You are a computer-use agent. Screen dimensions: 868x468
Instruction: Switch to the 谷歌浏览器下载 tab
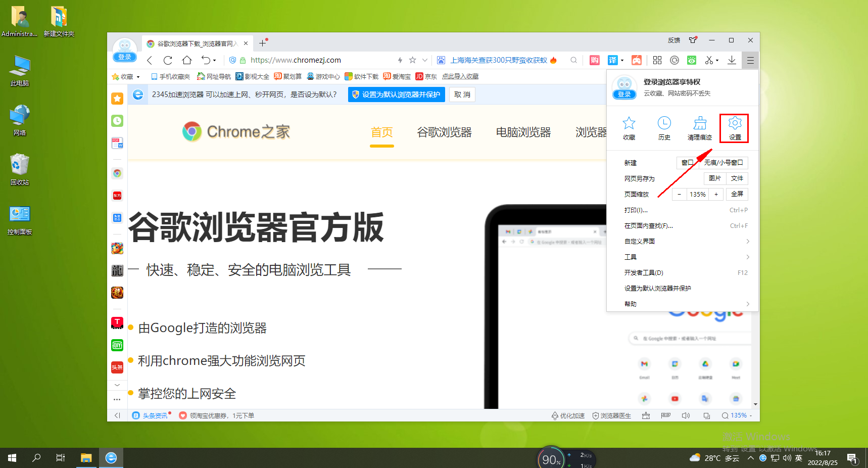[197, 43]
